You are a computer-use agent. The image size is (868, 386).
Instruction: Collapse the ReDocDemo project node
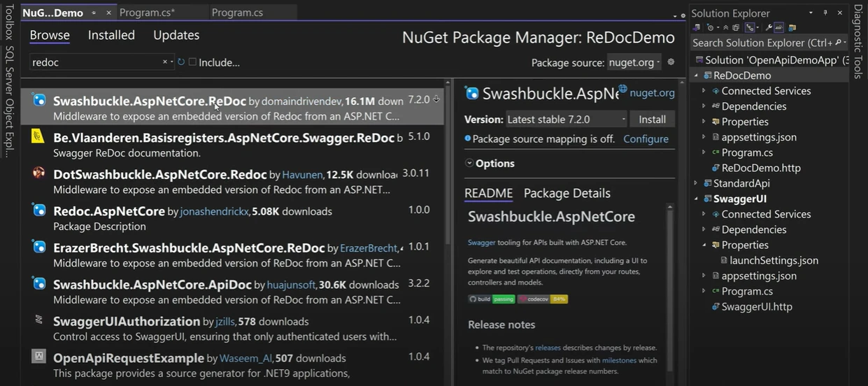(696, 76)
